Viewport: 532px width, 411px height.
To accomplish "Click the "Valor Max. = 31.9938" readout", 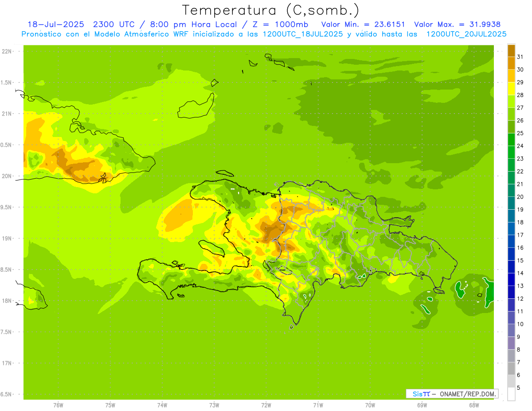I will (x=458, y=24).
